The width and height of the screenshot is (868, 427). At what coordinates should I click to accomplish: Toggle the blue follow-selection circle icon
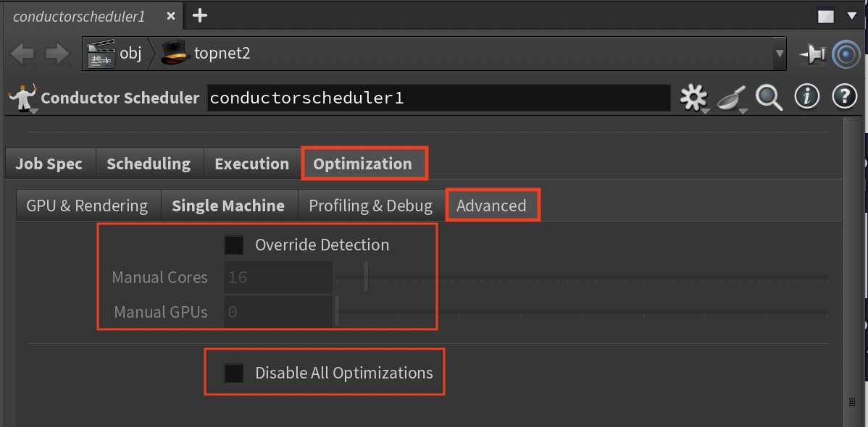click(846, 54)
